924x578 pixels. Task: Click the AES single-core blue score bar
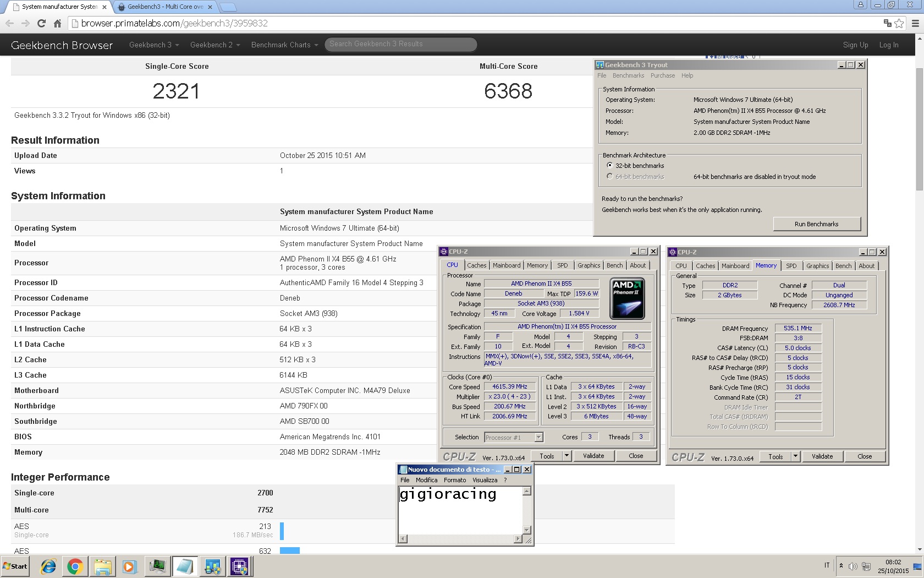282,531
